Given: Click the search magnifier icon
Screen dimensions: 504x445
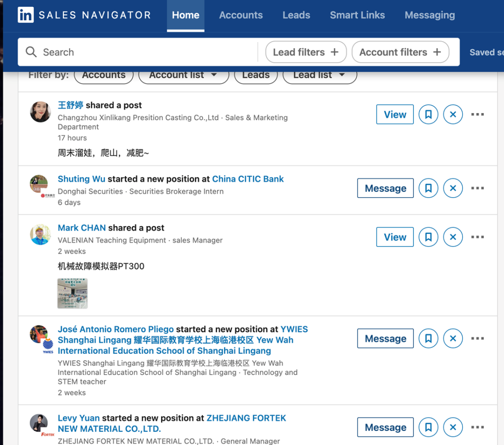Looking at the screenshot, I should (x=31, y=52).
